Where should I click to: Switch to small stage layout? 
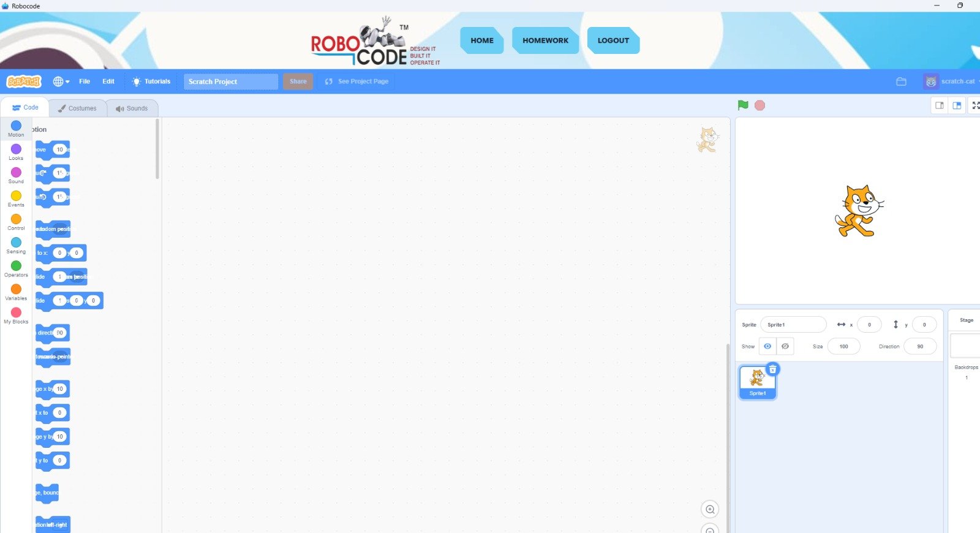point(939,105)
